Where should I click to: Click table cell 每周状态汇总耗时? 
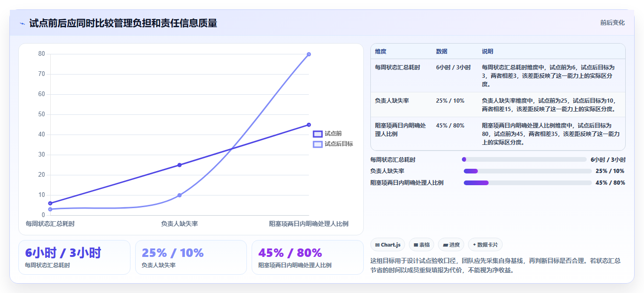(x=398, y=68)
